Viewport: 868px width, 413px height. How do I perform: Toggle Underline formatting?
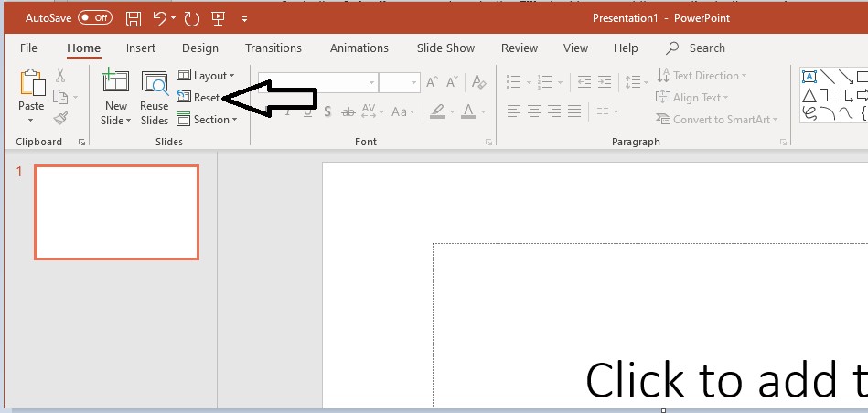coord(308,112)
